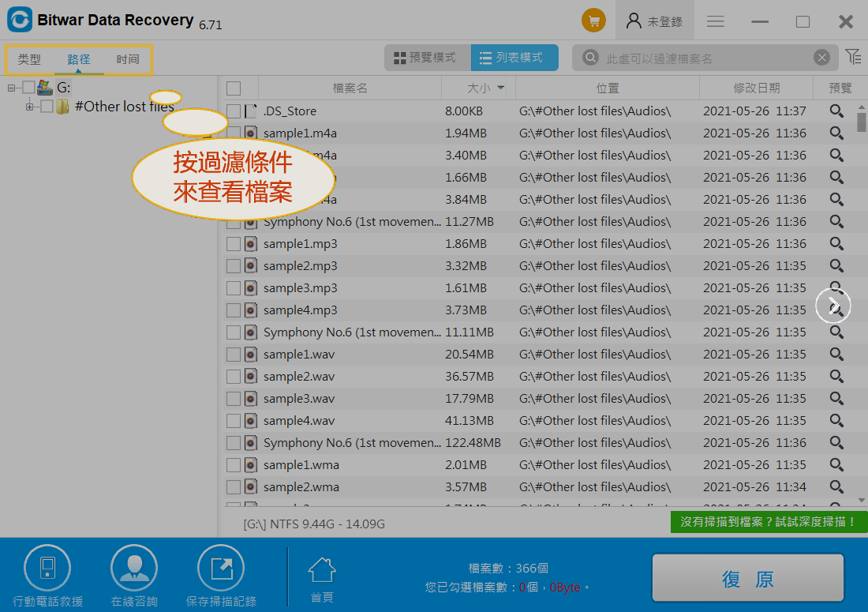
Task: Collapse the G: drive tree node
Action: point(12,87)
